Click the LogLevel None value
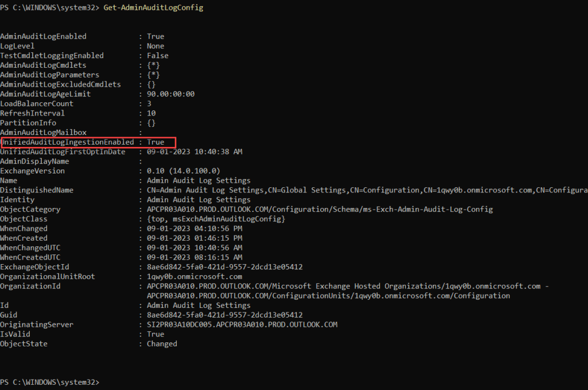 point(156,46)
